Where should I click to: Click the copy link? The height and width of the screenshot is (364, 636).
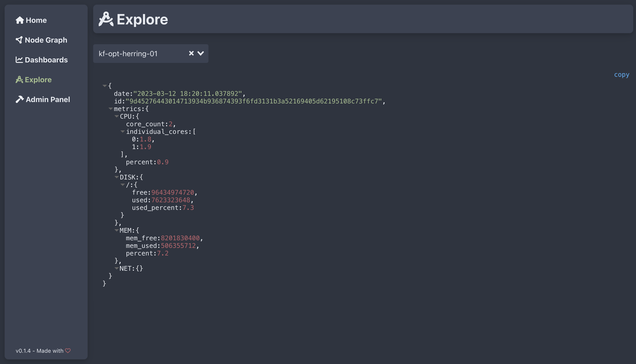(621, 74)
